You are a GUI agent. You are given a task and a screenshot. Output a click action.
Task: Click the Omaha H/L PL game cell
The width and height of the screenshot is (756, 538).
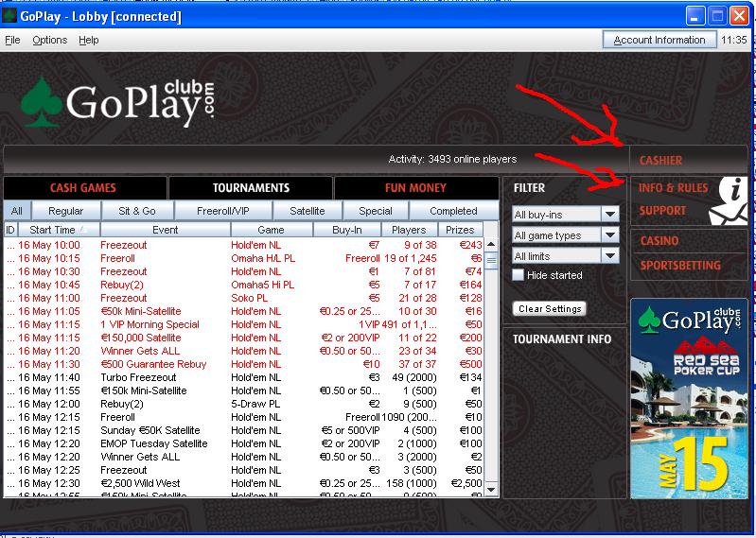pyautogui.click(x=263, y=258)
